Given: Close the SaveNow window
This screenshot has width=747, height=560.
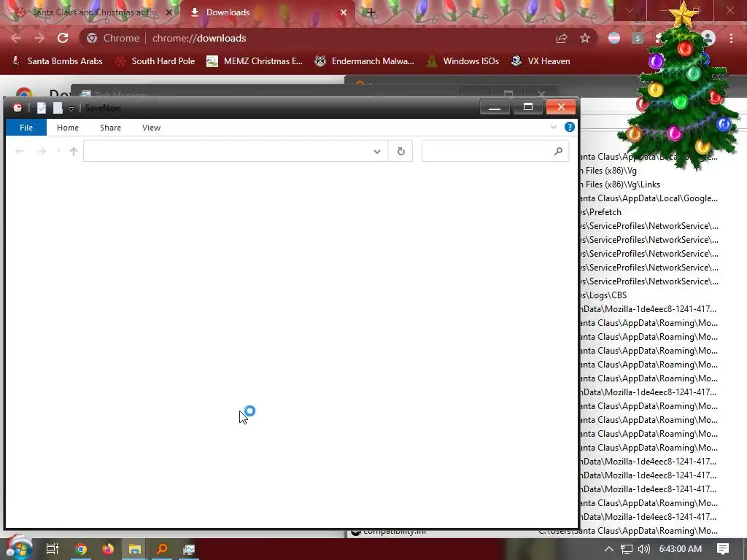Looking at the screenshot, I should point(561,107).
